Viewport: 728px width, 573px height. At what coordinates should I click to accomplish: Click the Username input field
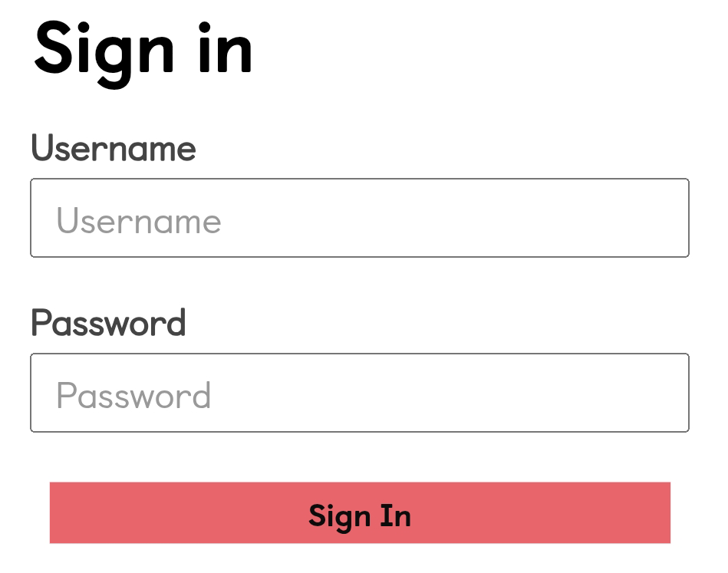[x=359, y=218]
